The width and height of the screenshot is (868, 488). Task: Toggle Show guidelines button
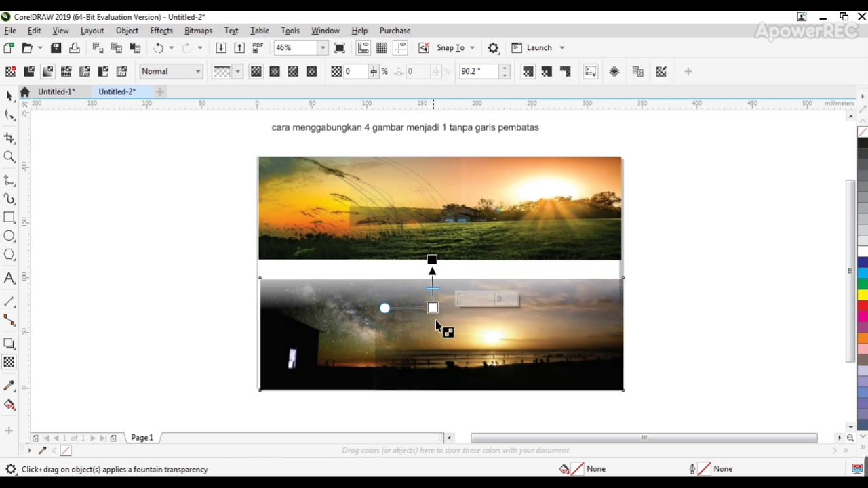point(400,47)
